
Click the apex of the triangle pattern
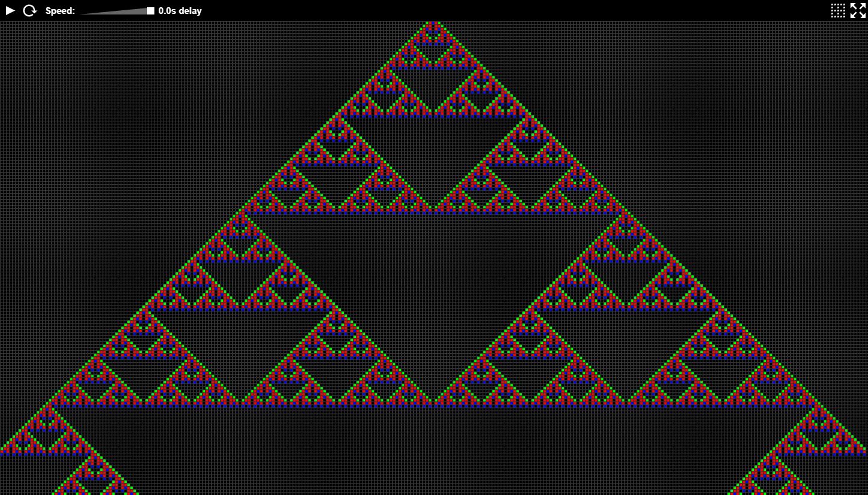click(x=433, y=24)
